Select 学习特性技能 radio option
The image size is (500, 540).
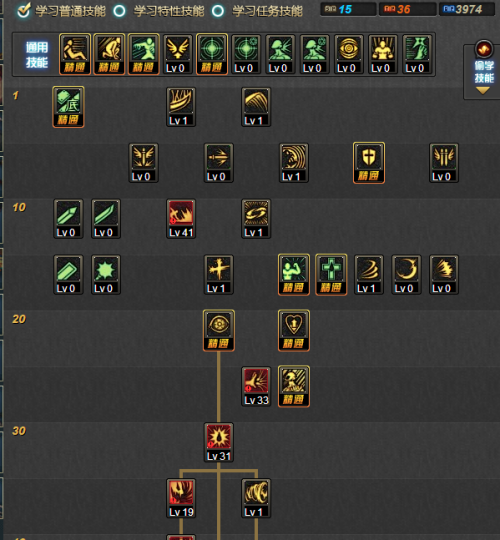pos(120,11)
